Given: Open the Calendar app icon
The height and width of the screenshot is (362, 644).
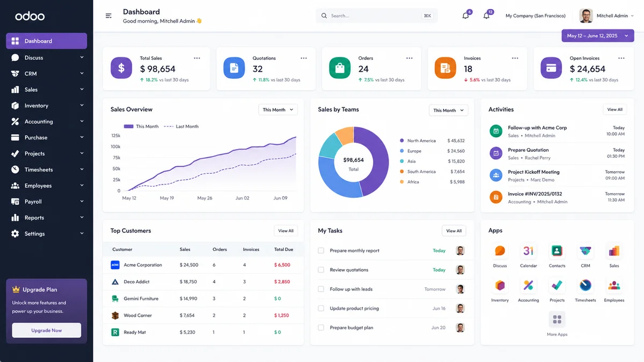Looking at the screenshot, I should click(528, 251).
